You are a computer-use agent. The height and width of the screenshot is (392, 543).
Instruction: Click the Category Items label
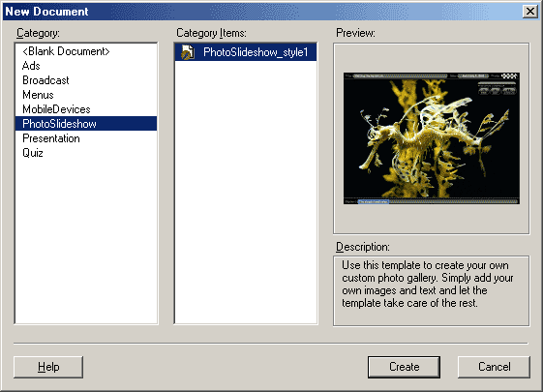[211, 33]
